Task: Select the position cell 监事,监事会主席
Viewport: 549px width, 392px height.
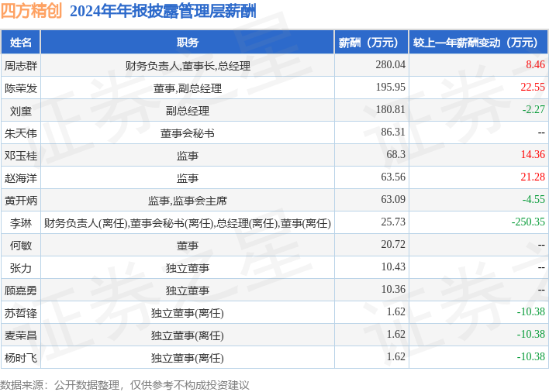Action: pyautogui.click(x=188, y=201)
